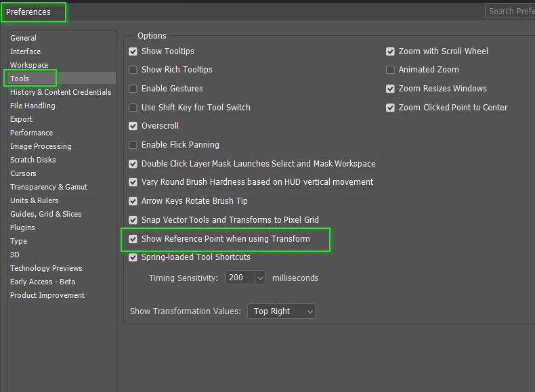Open History & Content Credentials category
This screenshot has width=535, height=392.
[61, 92]
